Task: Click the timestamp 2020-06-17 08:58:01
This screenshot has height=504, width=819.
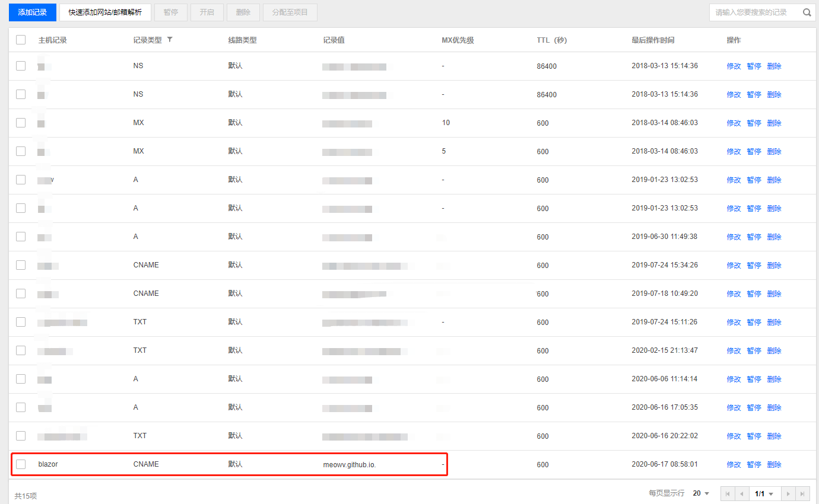Action: point(665,464)
